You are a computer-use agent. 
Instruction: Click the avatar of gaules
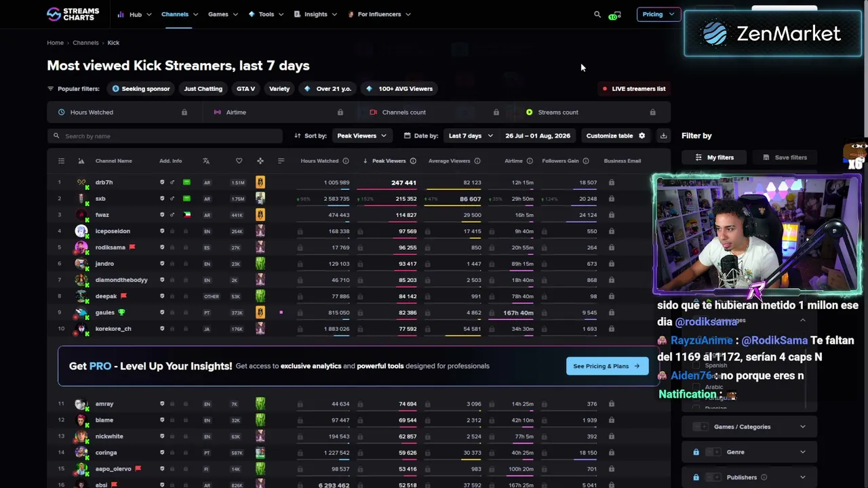point(81,312)
